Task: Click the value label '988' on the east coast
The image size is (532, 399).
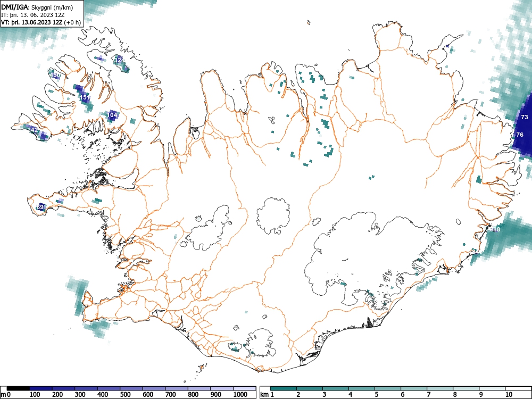Action: pos(495,229)
